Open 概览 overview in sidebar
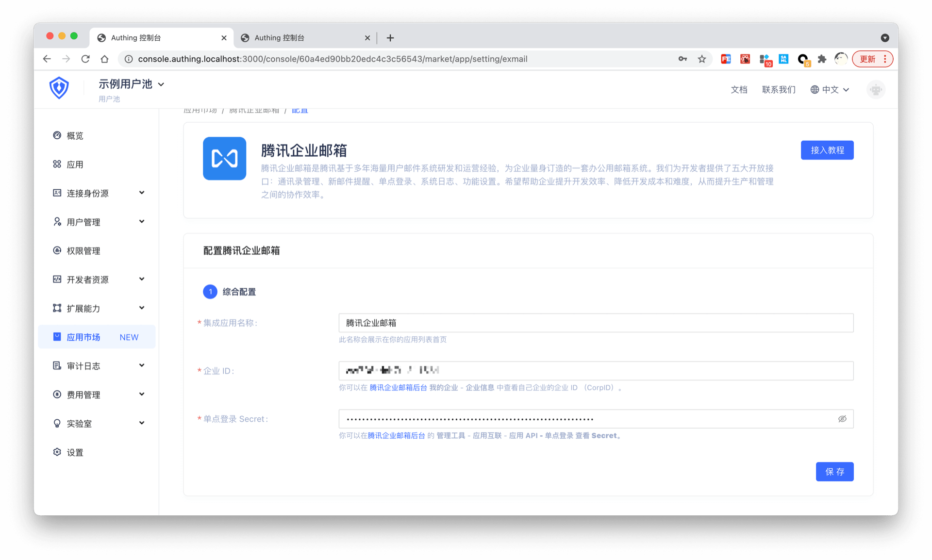 pos(74,136)
